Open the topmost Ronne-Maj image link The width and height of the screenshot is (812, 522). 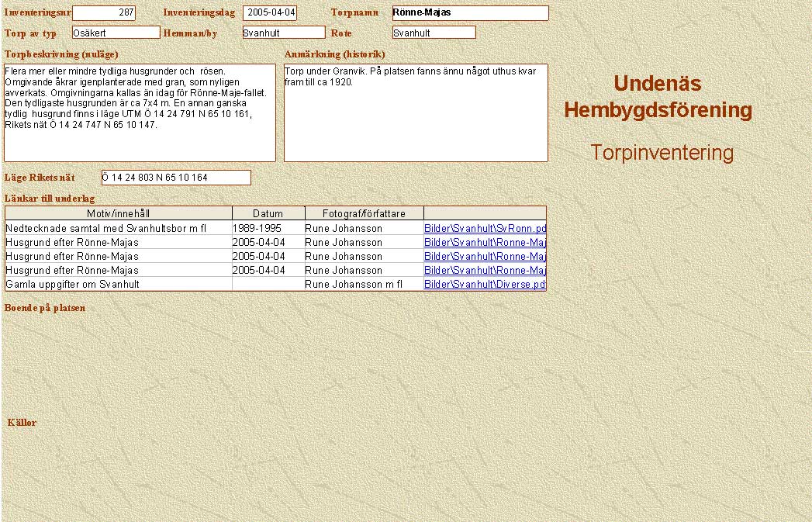[485, 242]
